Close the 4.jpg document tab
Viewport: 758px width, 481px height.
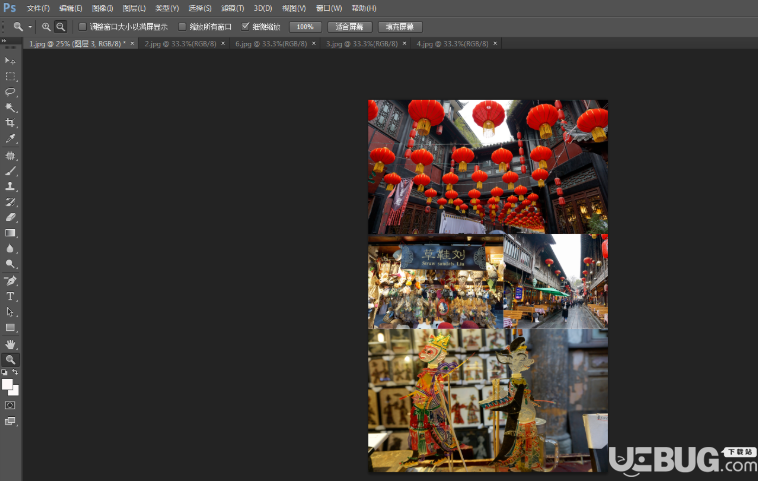495,44
